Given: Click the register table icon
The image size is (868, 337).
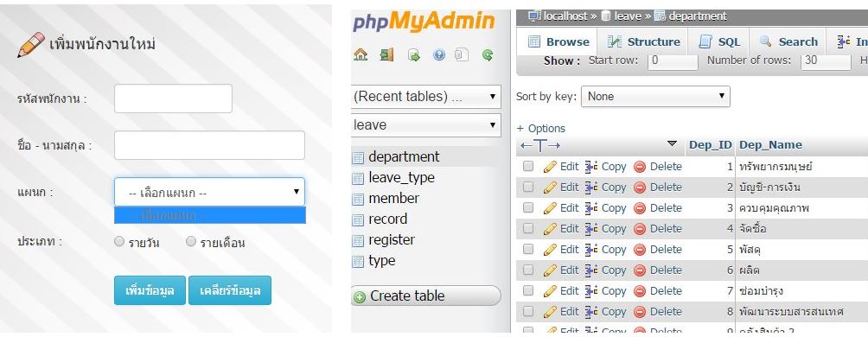Looking at the screenshot, I should [x=359, y=240].
